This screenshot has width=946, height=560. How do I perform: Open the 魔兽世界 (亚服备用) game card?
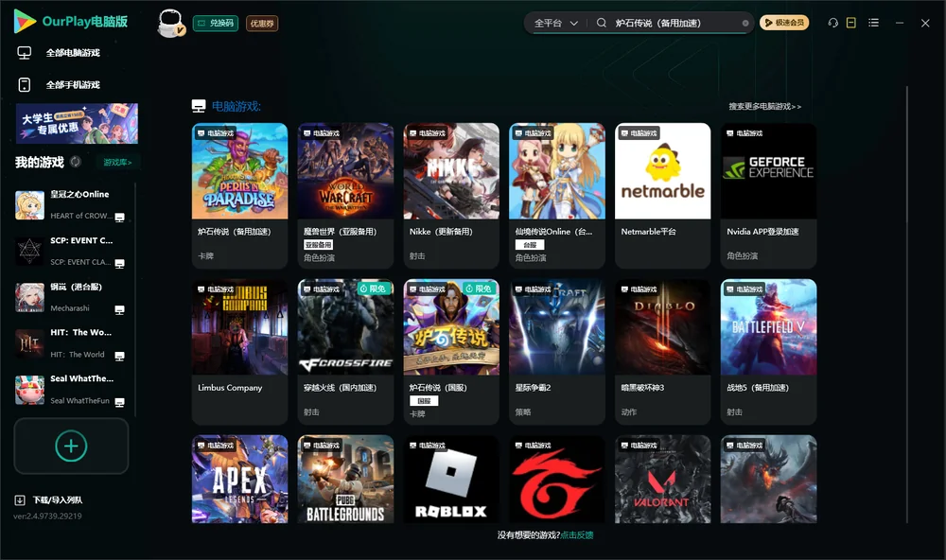(345, 196)
